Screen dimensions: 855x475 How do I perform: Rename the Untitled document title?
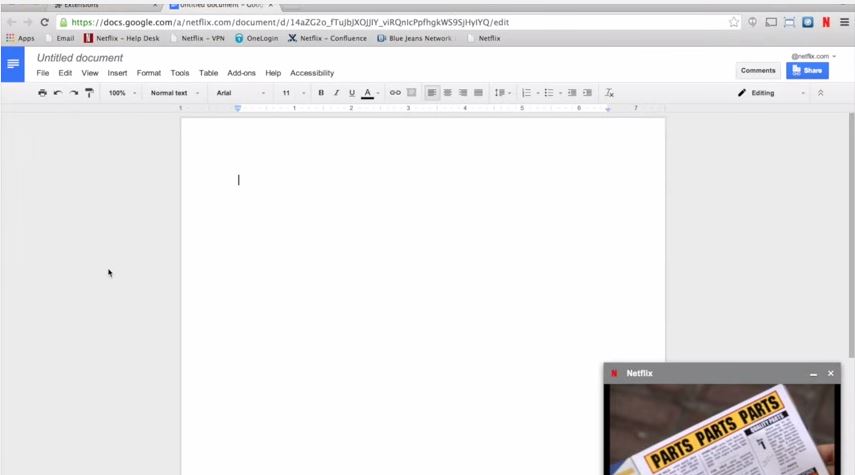[80, 58]
